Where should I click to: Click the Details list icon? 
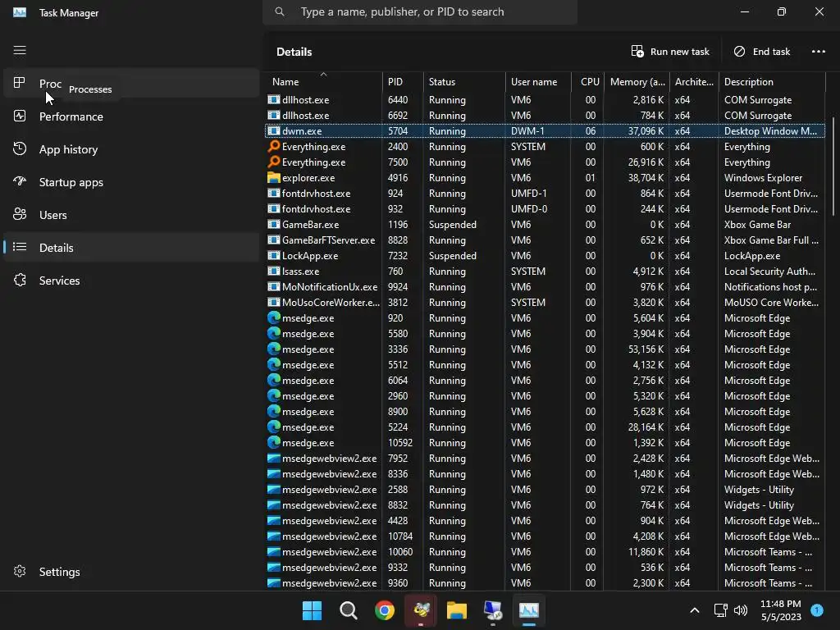[20, 247]
